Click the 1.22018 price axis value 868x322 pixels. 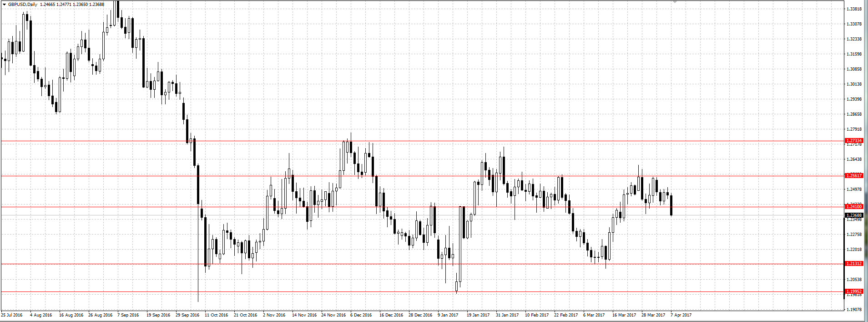[x=854, y=250]
